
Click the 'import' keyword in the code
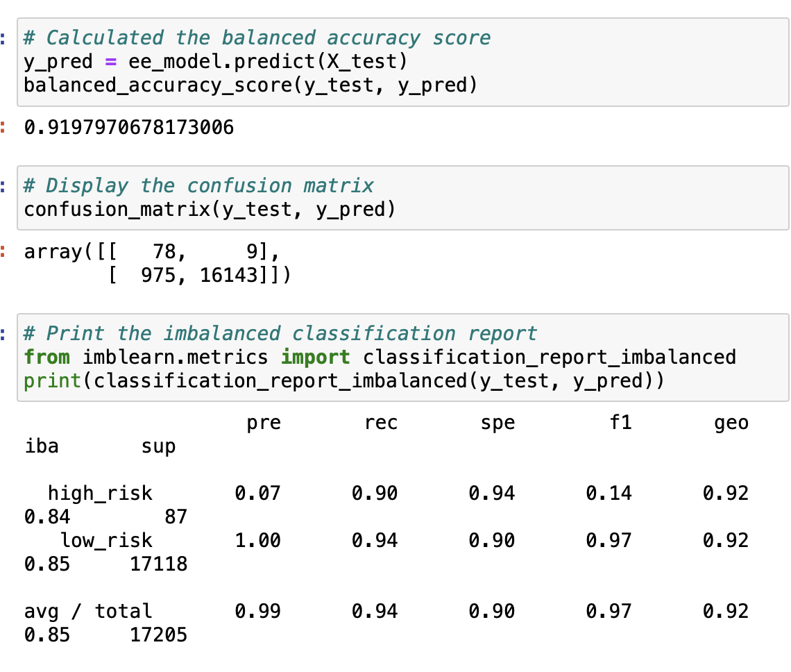(x=315, y=358)
